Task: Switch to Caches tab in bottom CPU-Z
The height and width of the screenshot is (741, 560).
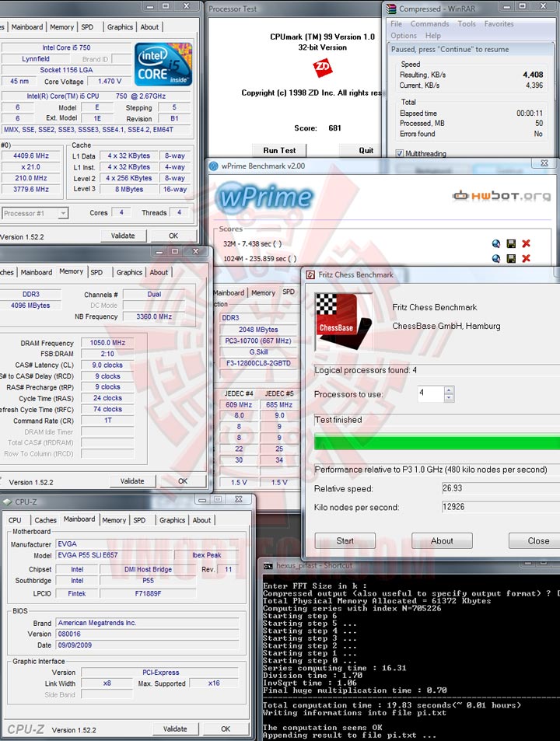Action: [45, 520]
